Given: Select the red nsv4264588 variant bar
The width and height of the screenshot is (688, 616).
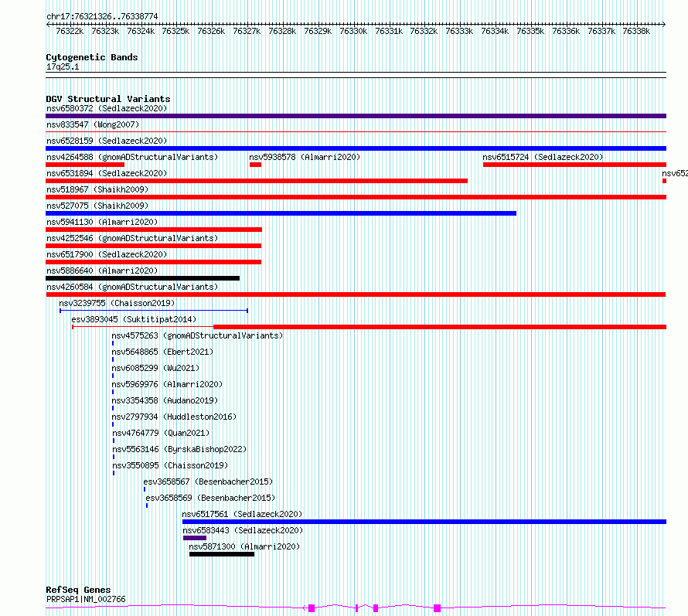Looking at the screenshot, I should 85,165.
